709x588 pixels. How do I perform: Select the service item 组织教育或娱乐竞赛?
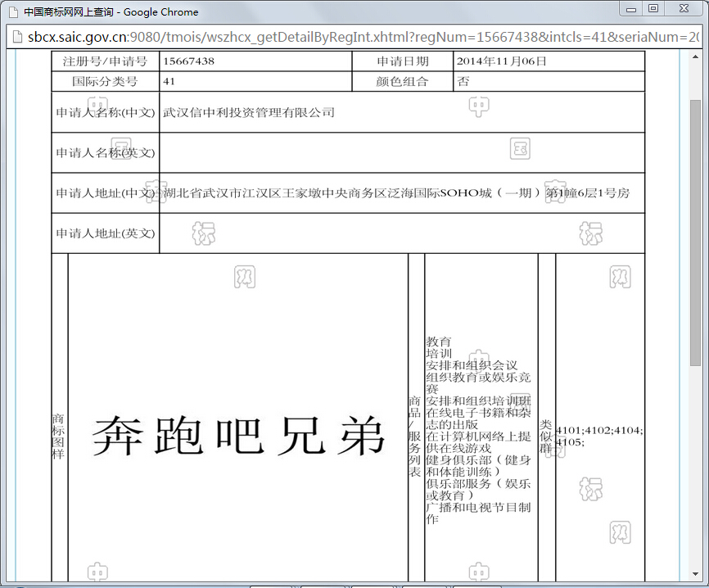pos(478,382)
